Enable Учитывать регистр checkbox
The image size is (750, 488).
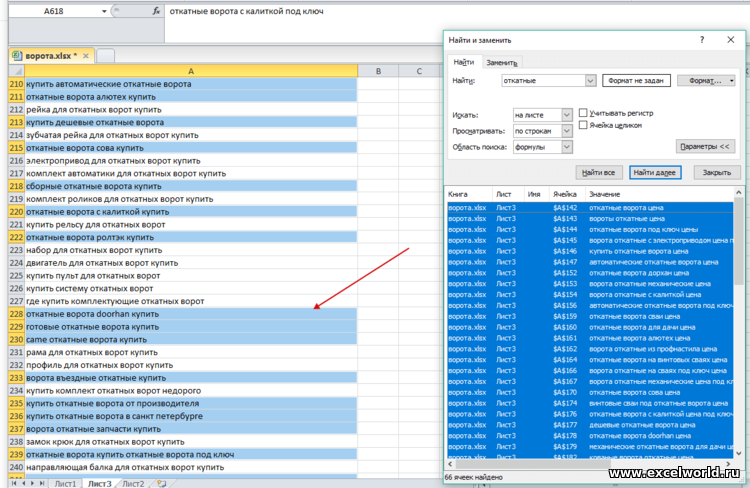pos(583,113)
